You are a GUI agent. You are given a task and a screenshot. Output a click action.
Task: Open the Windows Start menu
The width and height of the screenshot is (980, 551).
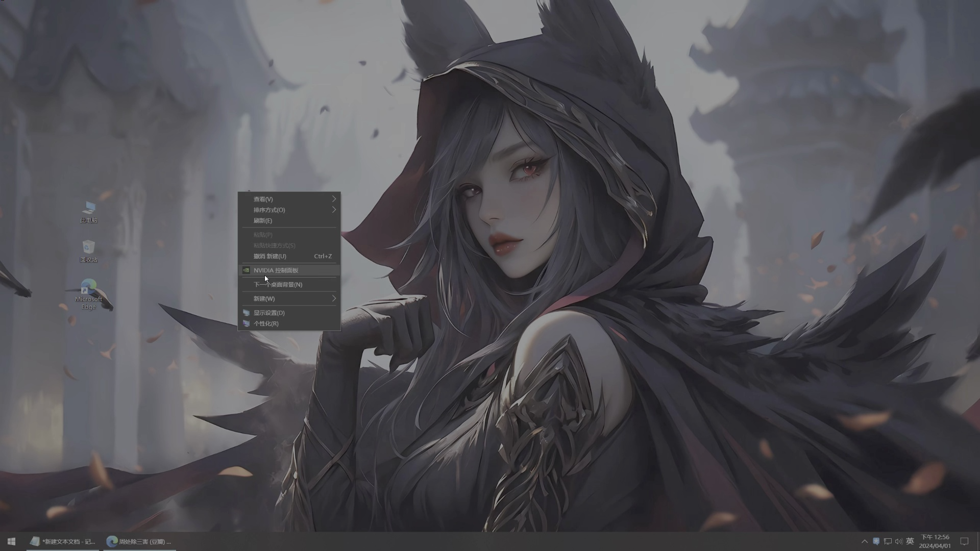click(x=11, y=541)
